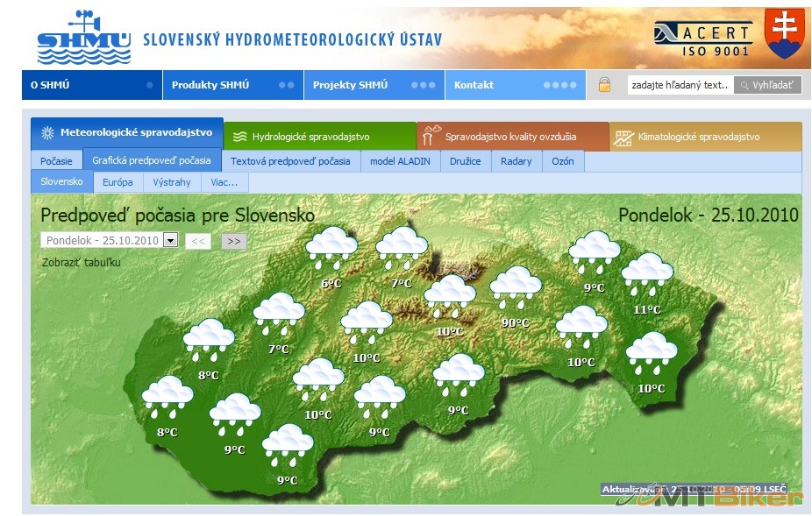Viewport: 812px width, 516px height.
Task: Click the Slovak coat of arms emblem
Action: point(782,33)
